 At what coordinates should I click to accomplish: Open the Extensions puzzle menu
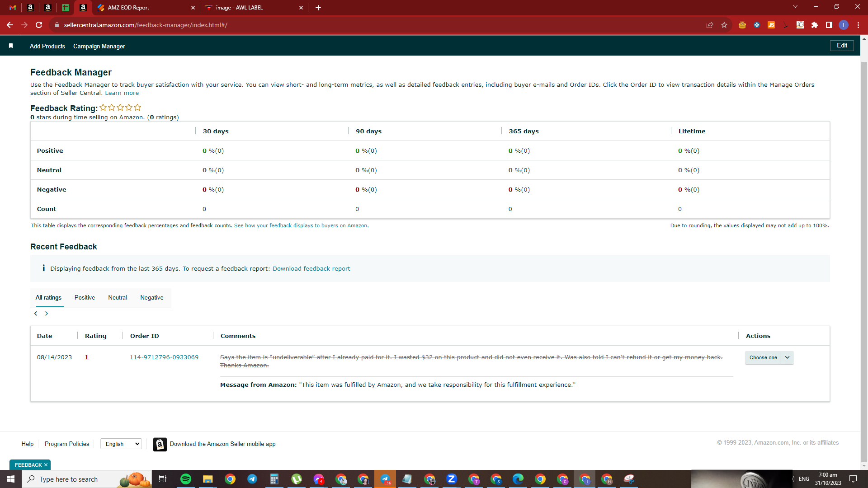coord(815,25)
